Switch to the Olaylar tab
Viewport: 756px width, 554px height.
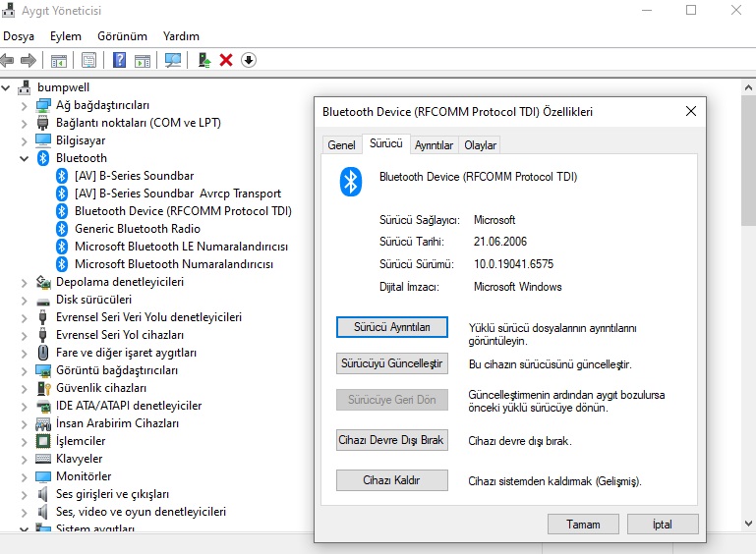480,145
